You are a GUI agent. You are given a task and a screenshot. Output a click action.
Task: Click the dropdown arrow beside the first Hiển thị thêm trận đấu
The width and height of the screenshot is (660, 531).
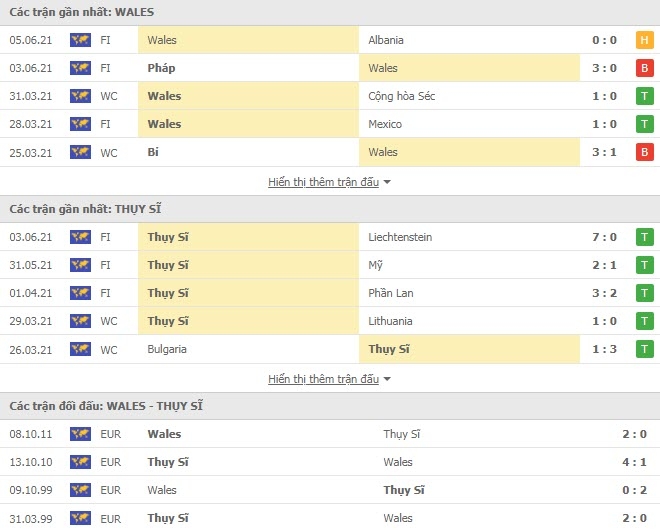(387, 183)
